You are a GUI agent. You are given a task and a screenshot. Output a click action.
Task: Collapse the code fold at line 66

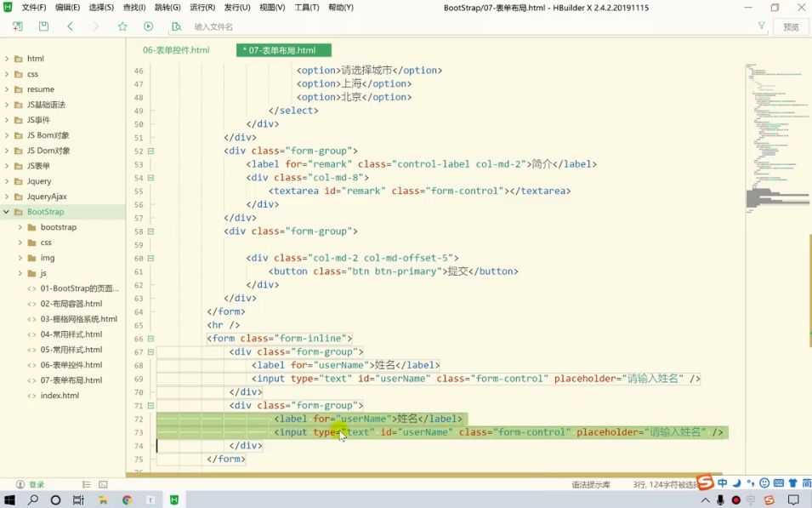[x=150, y=339]
